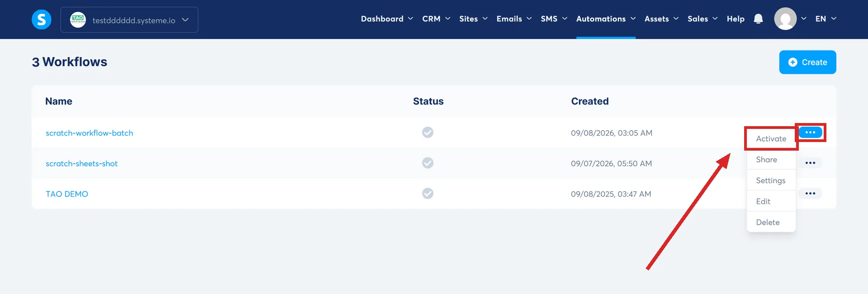Choose Delete from the context menu

pos(771,222)
